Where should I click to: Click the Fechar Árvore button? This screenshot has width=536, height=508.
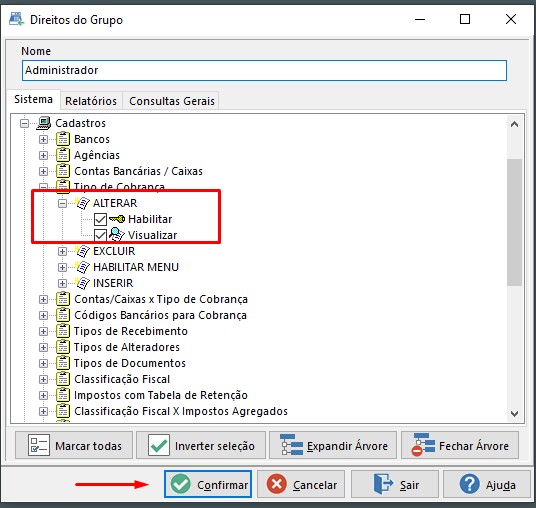coord(460,445)
